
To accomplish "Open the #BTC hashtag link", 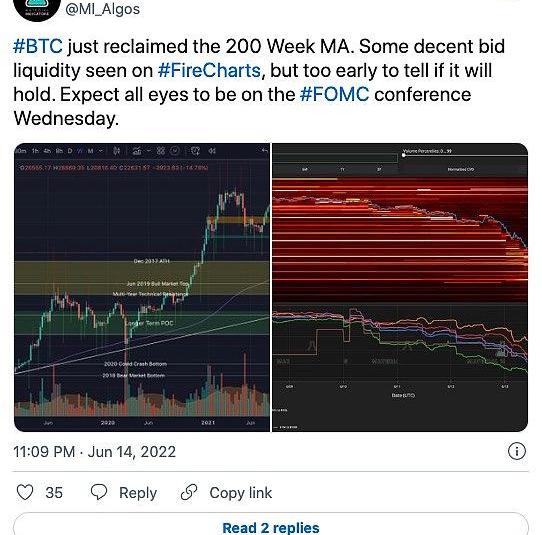I will 38,47.
